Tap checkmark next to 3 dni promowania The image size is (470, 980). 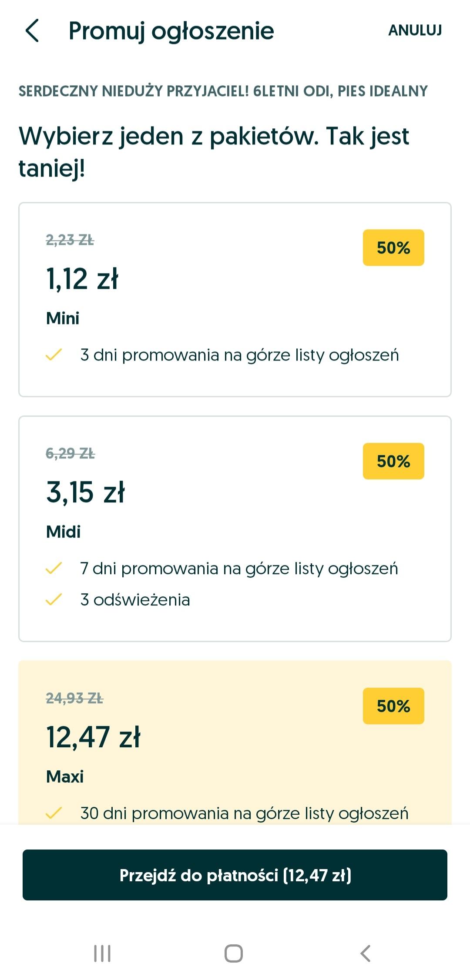coord(54,355)
